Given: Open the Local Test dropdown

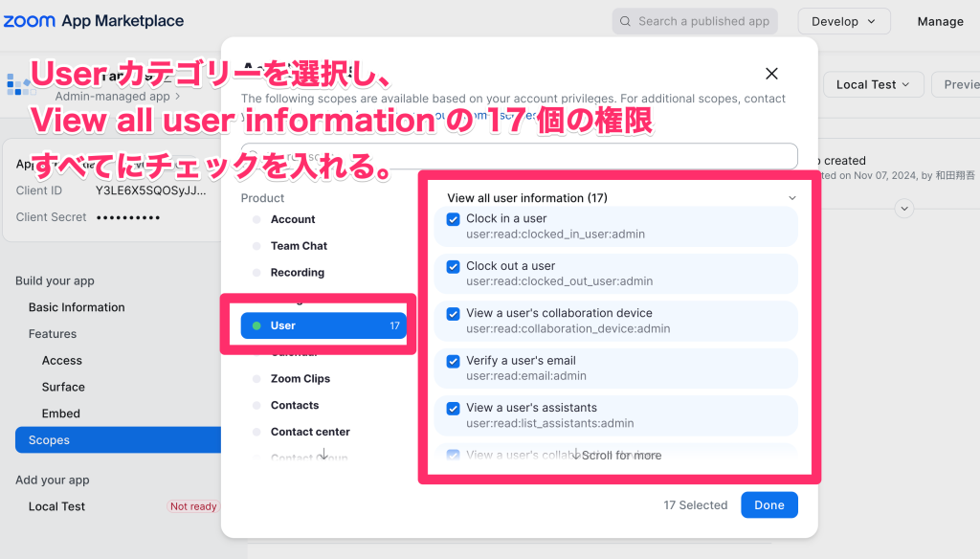Looking at the screenshot, I should [873, 84].
